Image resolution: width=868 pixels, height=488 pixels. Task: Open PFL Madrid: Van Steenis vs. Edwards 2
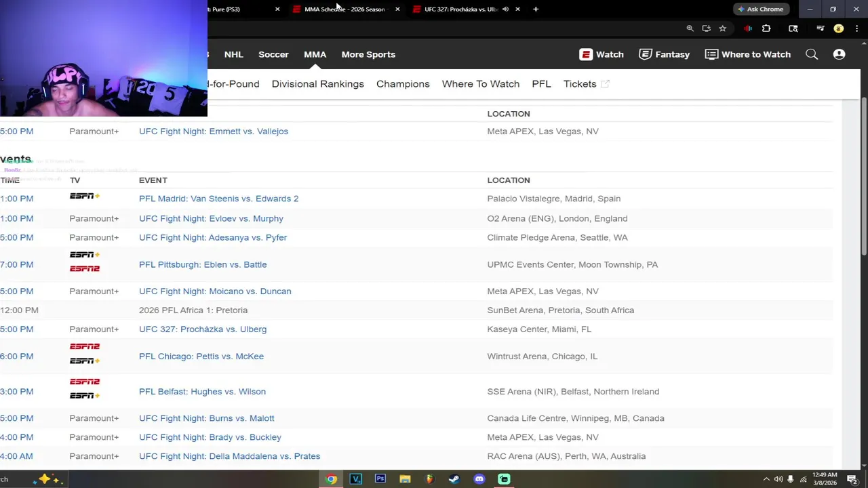point(218,199)
